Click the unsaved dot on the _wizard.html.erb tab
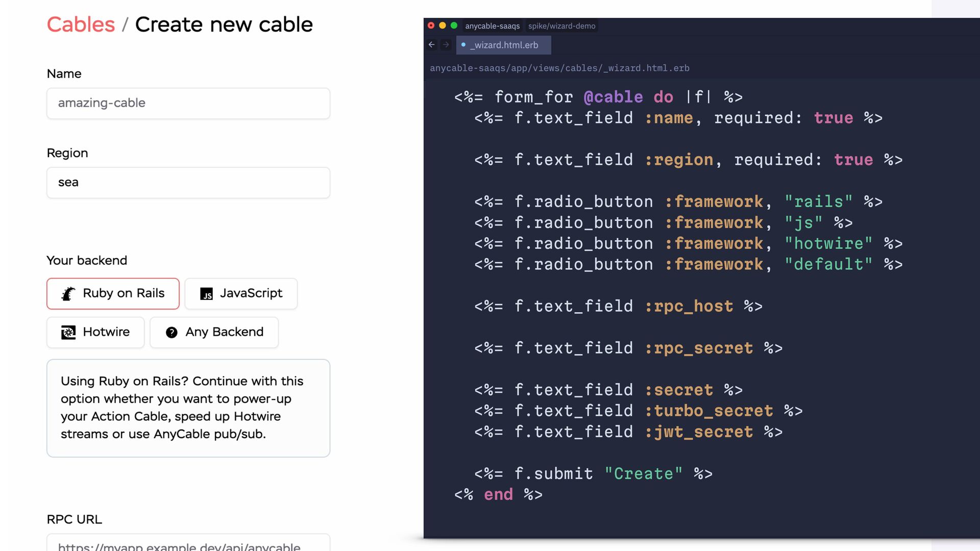 (x=463, y=45)
